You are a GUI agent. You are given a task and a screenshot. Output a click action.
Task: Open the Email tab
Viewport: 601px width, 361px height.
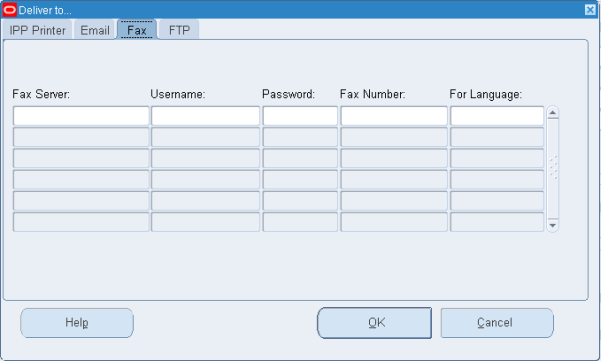point(95,30)
